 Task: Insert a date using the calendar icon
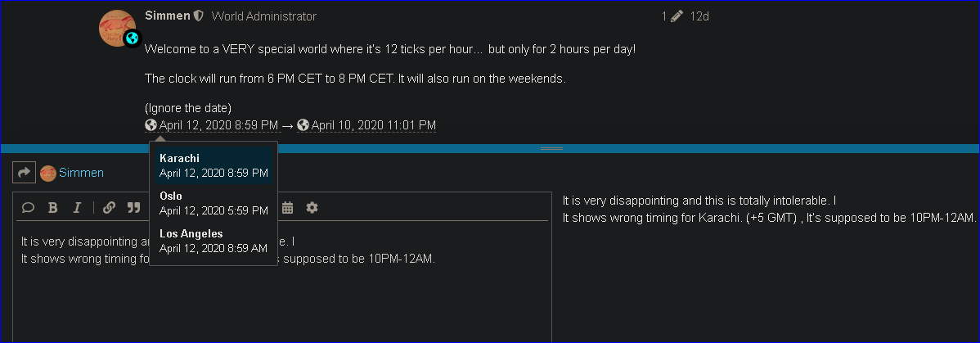point(287,208)
